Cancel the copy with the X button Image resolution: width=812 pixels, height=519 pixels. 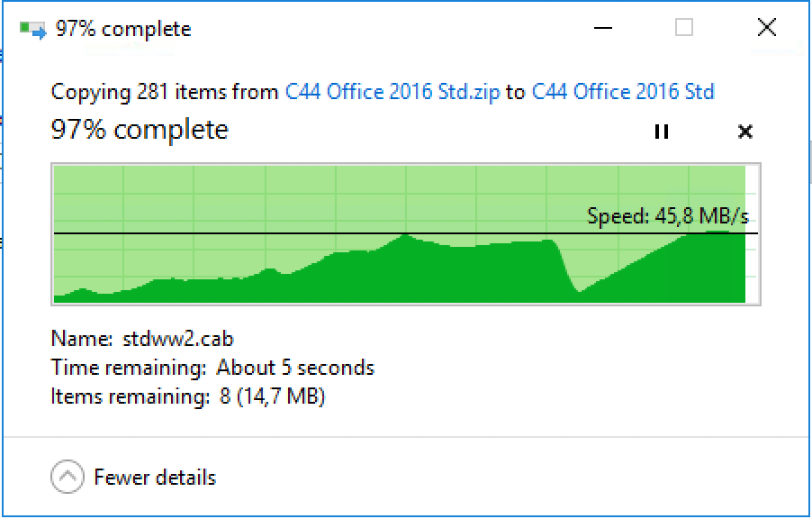pos(744,132)
